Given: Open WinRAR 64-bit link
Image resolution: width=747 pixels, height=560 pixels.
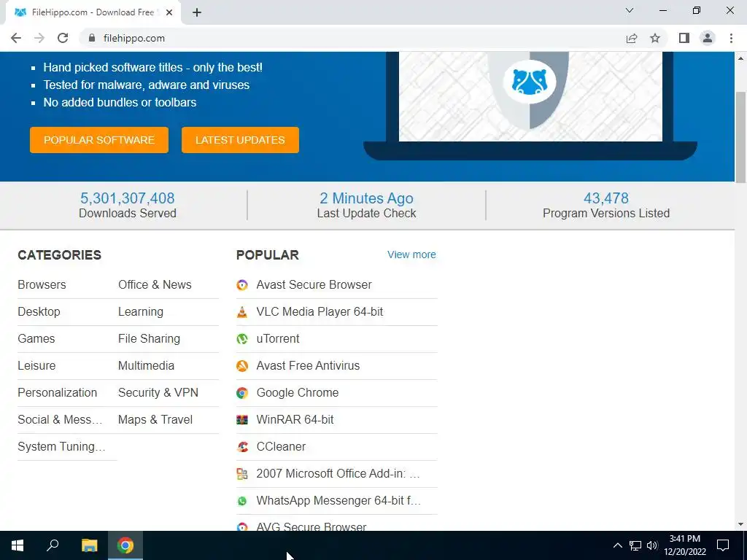Looking at the screenshot, I should tap(295, 420).
